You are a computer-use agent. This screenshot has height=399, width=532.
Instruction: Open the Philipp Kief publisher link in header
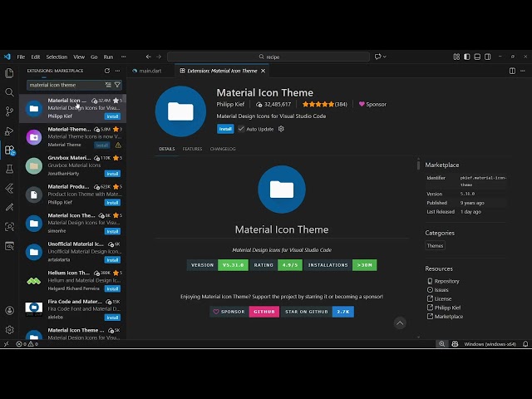click(x=230, y=104)
